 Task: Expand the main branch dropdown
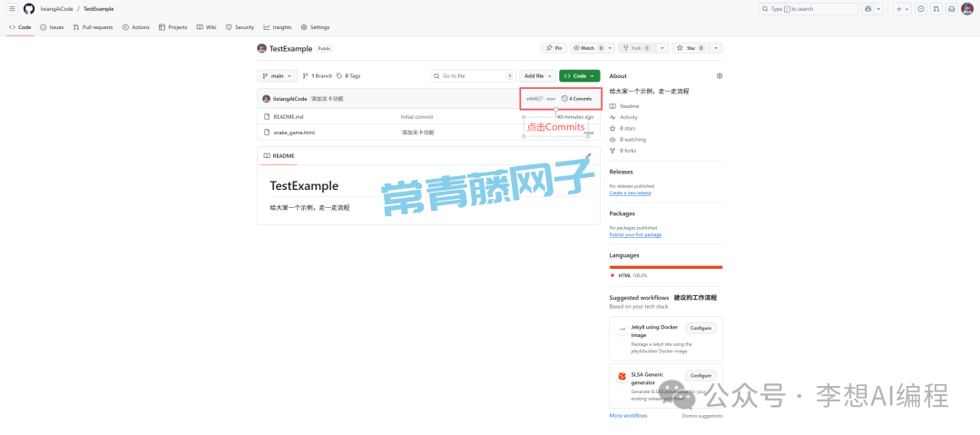tap(277, 76)
